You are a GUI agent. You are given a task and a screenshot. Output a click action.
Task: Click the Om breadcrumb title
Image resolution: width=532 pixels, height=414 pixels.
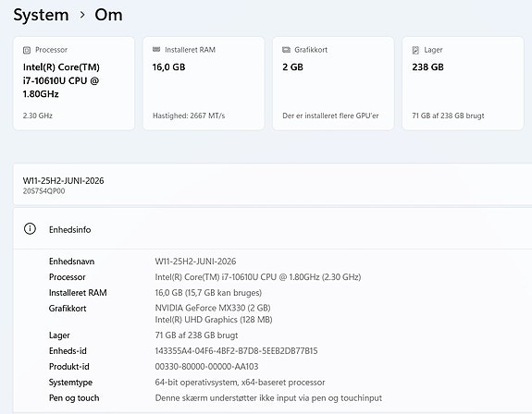pos(108,15)
